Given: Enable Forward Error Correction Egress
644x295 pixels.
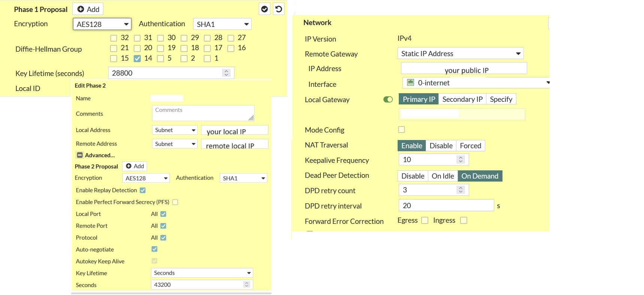Looking at the screenshot, I should coord(425,221).
